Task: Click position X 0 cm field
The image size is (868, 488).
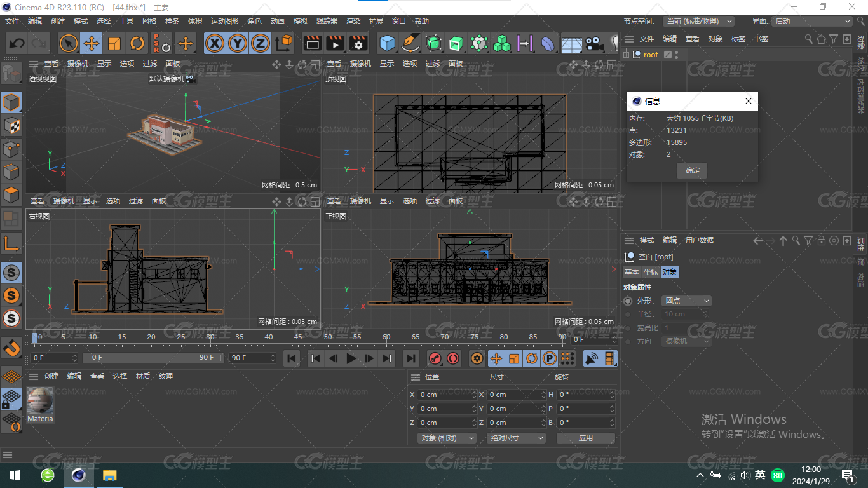Action: [447, 395]
